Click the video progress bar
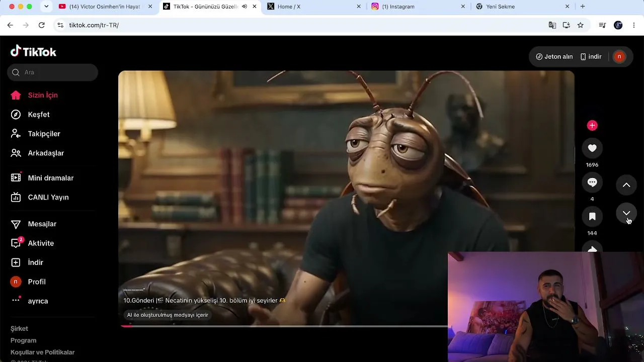644x362 pixels. [284, 326]
